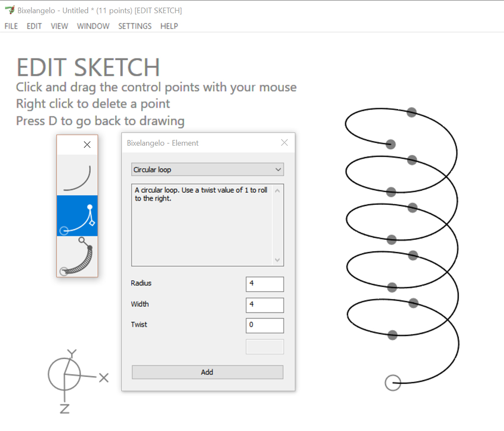Screen dimensions: 504x431
Task: Click the hollow start point of the spiral
Action: [393, 383]
